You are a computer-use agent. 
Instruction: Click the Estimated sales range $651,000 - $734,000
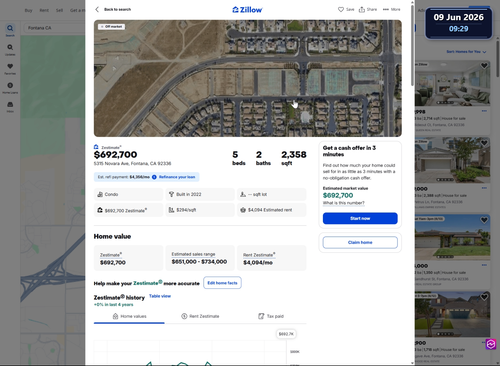click(200, 258)
